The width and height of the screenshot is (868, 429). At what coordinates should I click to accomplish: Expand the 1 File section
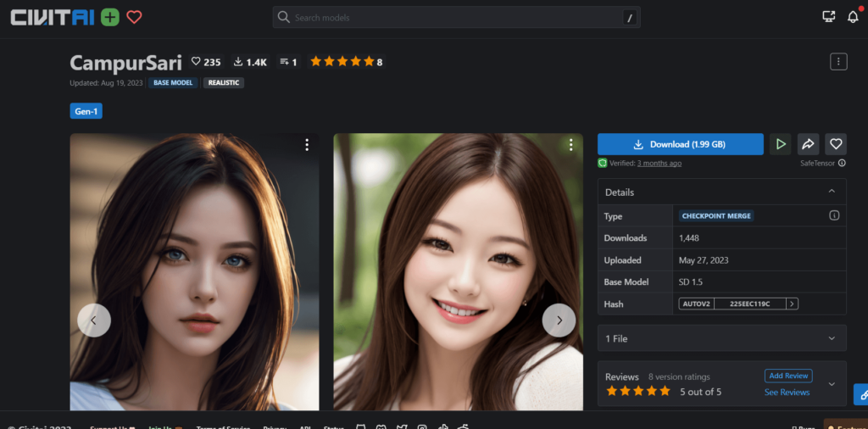pos(832,338)
